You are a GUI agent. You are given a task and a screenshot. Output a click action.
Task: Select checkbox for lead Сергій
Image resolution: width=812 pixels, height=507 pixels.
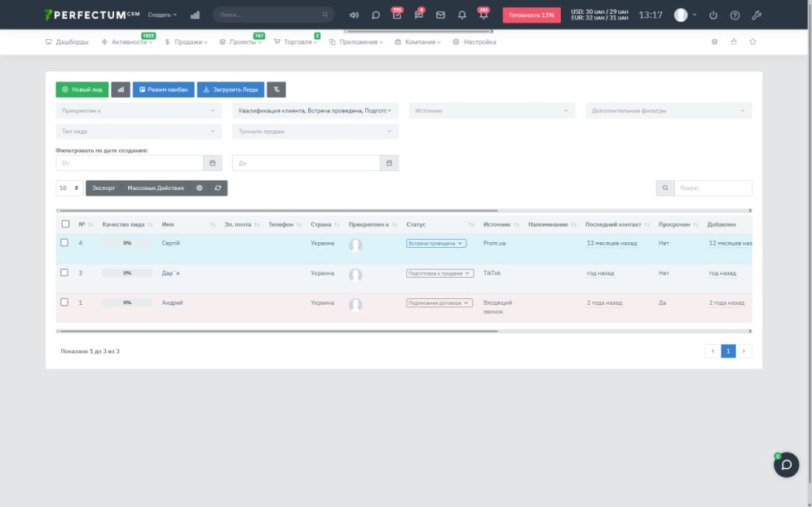(65, 243)
